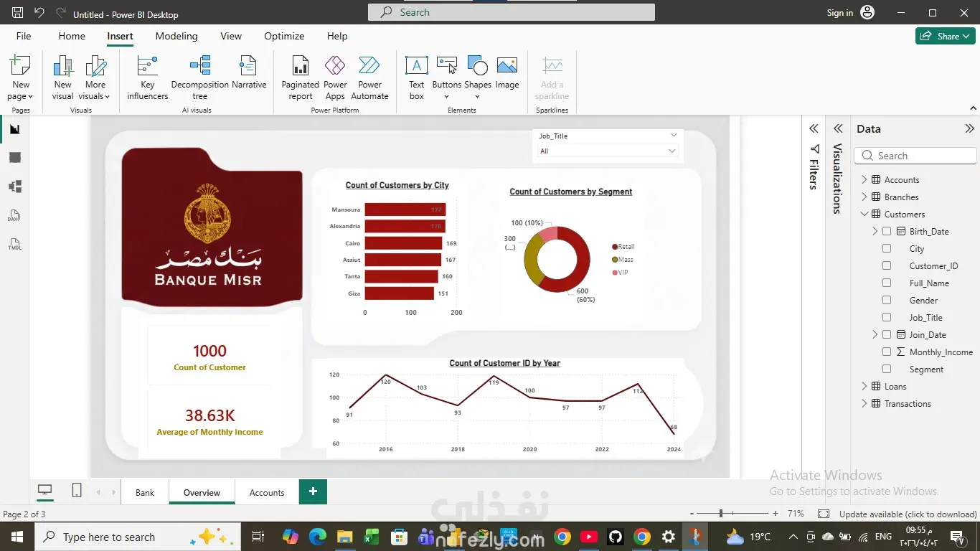Insert a Paginated report
980x551 pixels.
pyautogui.click(x=301, y=78)
